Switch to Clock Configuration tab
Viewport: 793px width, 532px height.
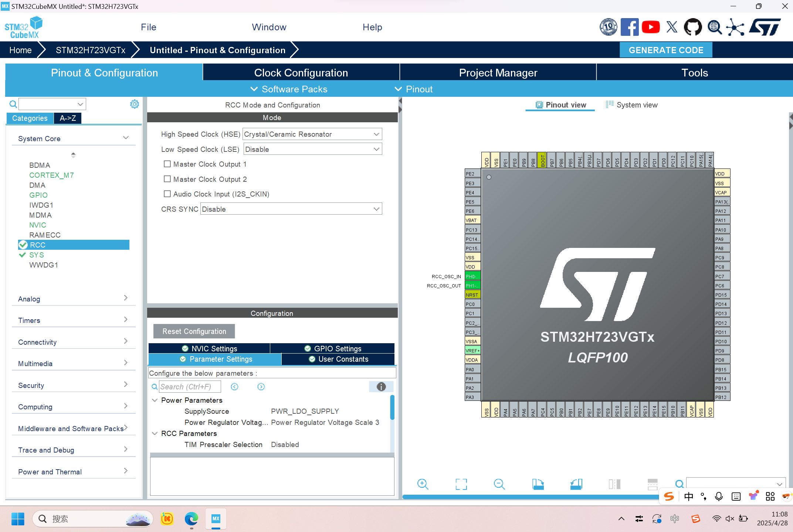point(301,73)
